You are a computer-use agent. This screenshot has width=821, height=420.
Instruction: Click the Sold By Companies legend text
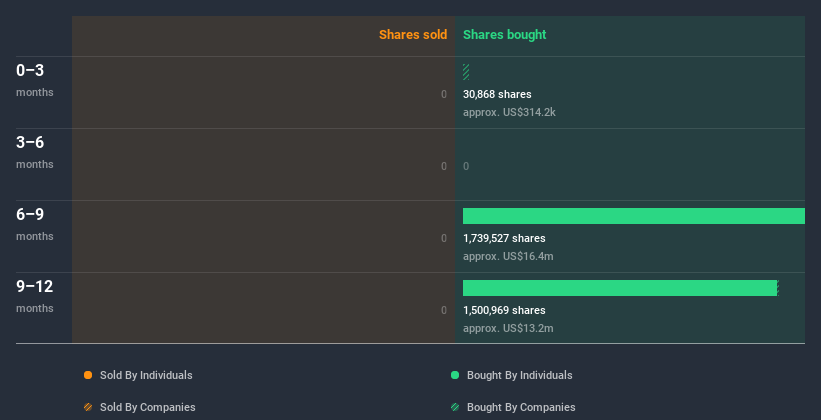coord(148,407)
